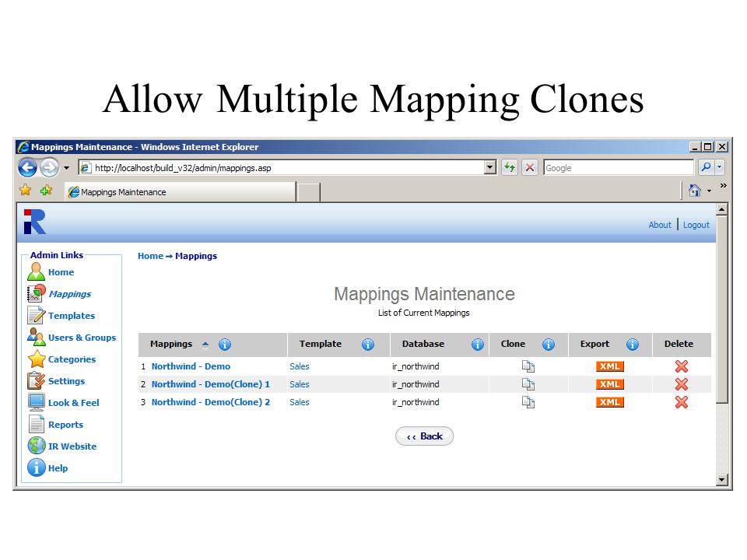Select the Mappings Maintenance browser tab
Image resolution: width=747 pixels, height=560 pixels.
(x=180, y=192)
